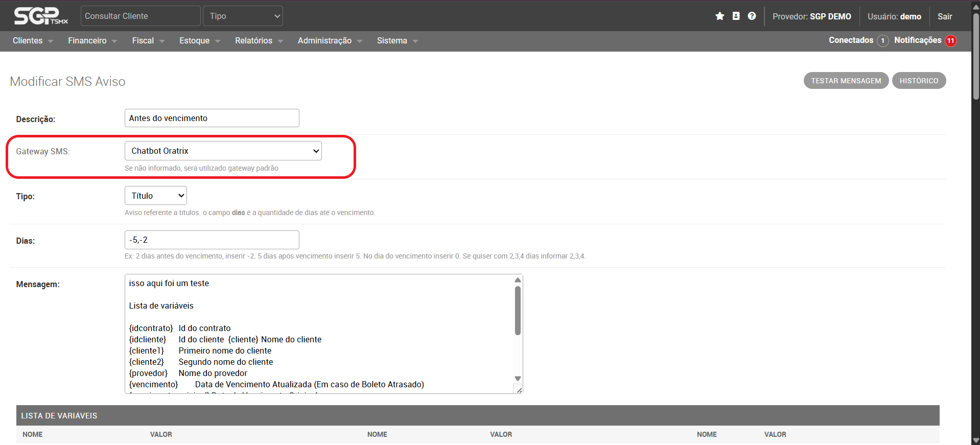Click the favorites star icon

click(x=719, y=16)
